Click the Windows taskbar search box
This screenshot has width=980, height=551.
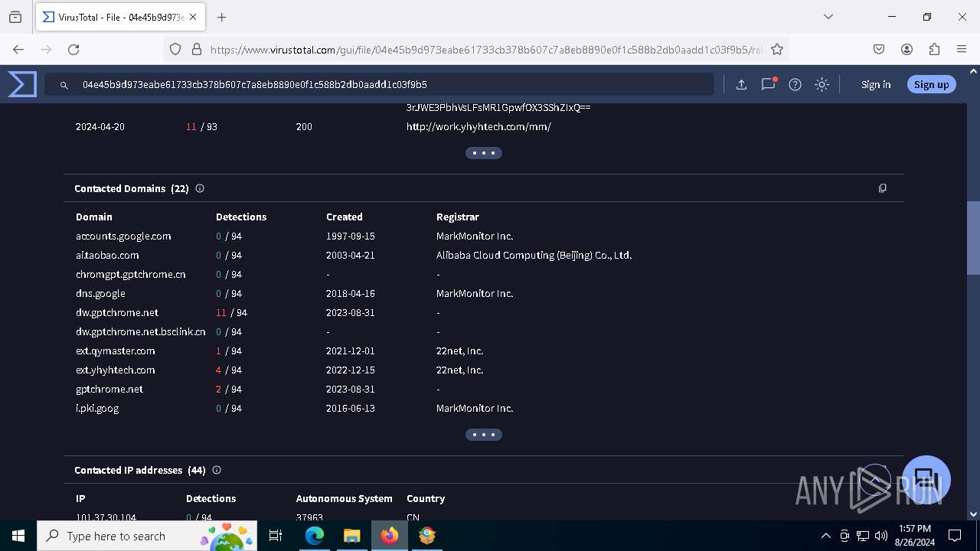(x=149, y=536)
